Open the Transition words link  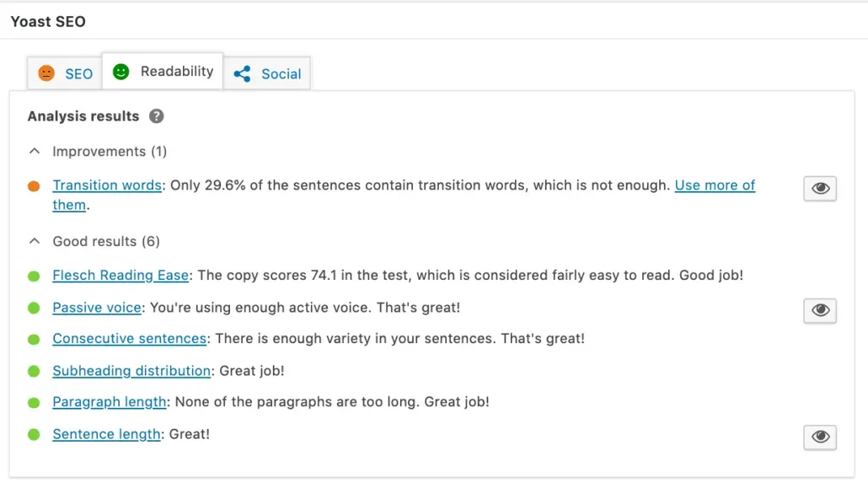coord(107,185)
